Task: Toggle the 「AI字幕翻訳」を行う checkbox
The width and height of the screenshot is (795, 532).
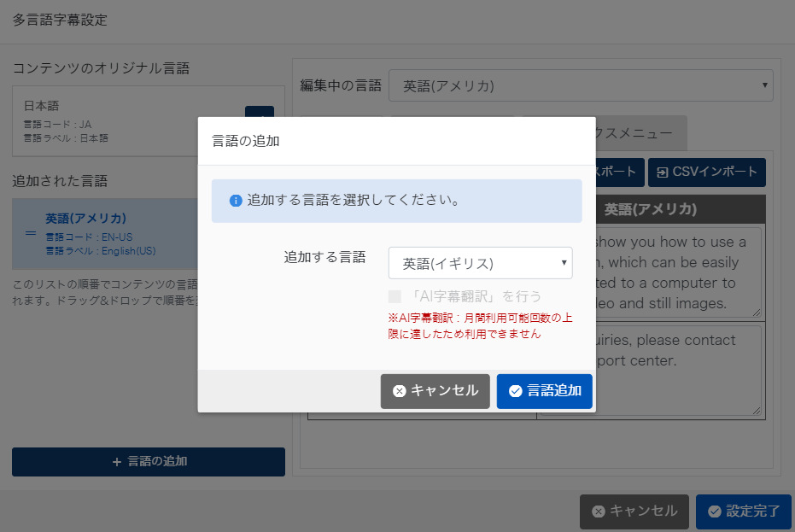Action: tap(395, 296)
